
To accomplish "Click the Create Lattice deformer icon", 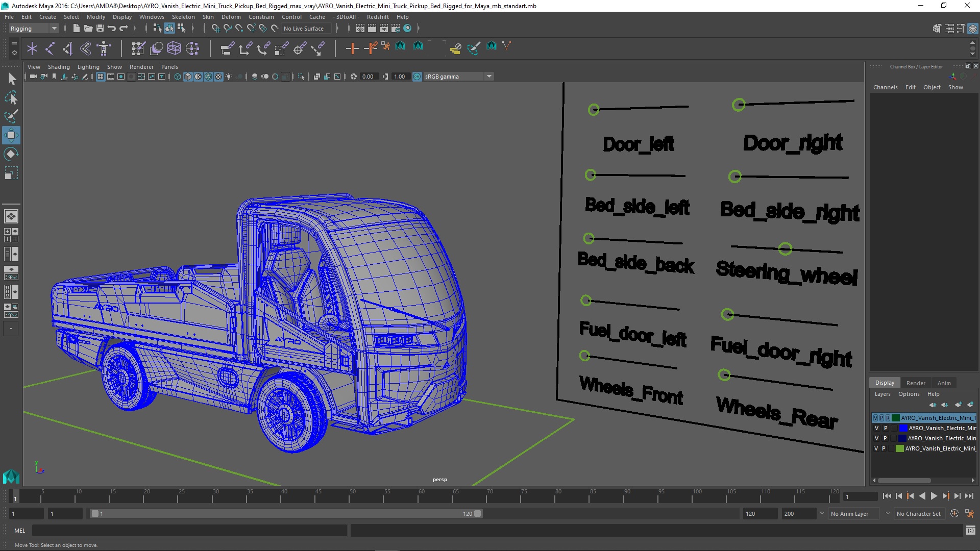I will click(x=174, y=48).
